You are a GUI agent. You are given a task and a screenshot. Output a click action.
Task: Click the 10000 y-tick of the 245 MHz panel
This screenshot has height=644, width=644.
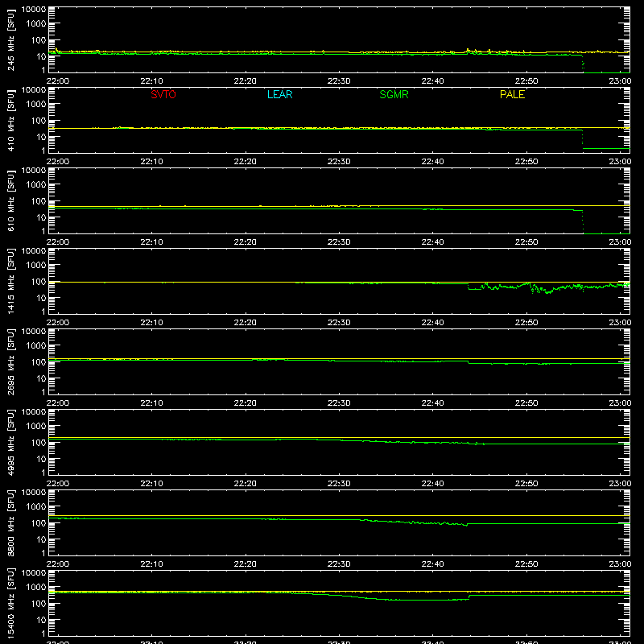[34, 10]
